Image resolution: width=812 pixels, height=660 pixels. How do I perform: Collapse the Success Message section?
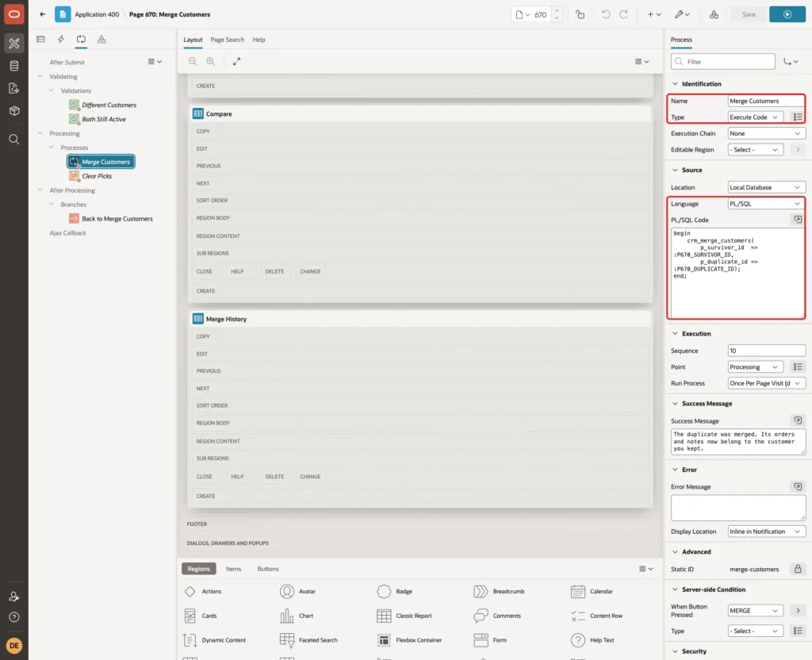click(675, 403)
